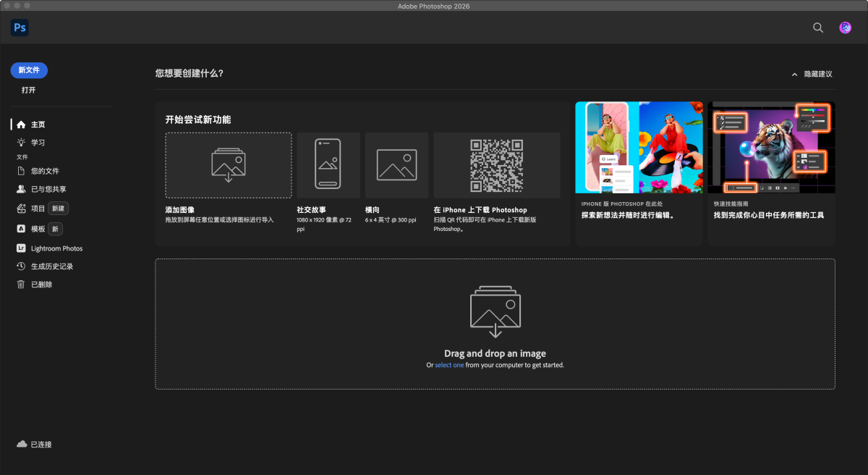Open the user profile avatar
The height and width of the screenshot is (475, 868).
point(845,28)
